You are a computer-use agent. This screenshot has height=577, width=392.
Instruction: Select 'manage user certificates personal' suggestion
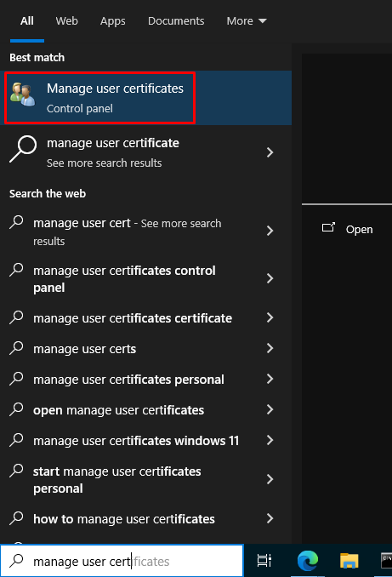coord(145,379)
